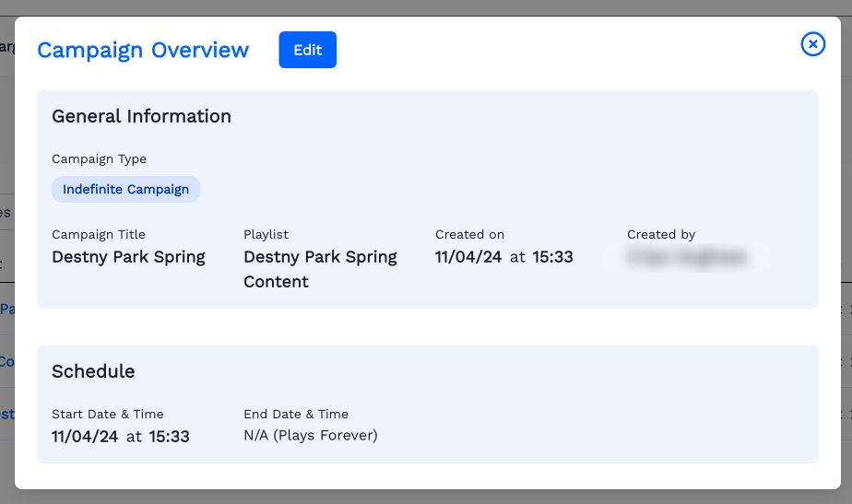The height and width of the screenshot is (504, 852).
Task: Click the Created on date 11/04/24
Action: tap(468, 257)
